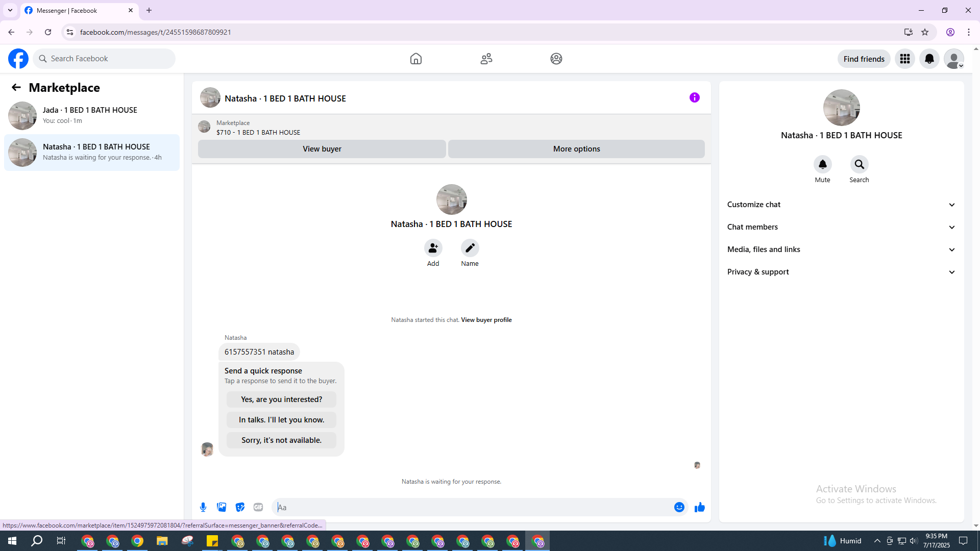
Task: Attach a photo file
Action: tap(222, 507)
